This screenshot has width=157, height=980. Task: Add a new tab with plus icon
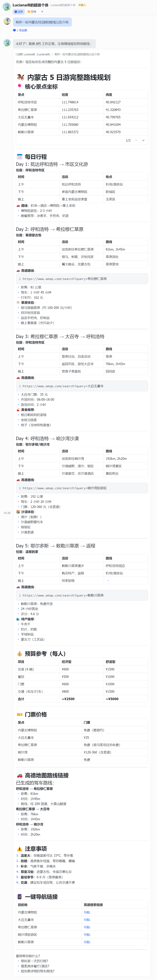pos(42,12)
